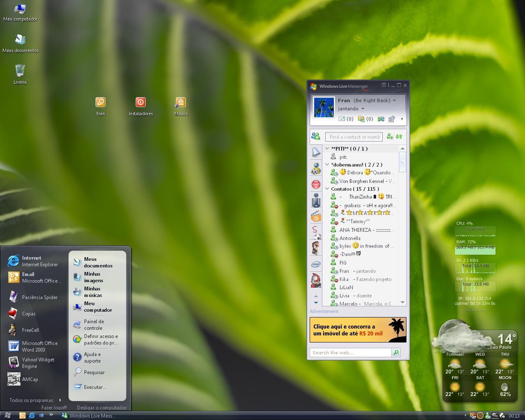
Task: Open the orange clapperboard video sidebar tab
Action: pos(316,217)
